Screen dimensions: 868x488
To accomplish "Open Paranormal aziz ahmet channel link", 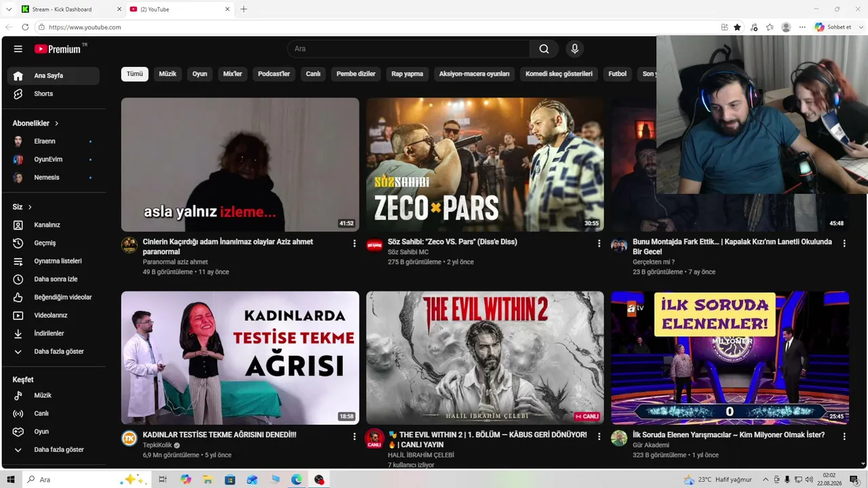I will [175, 262].
